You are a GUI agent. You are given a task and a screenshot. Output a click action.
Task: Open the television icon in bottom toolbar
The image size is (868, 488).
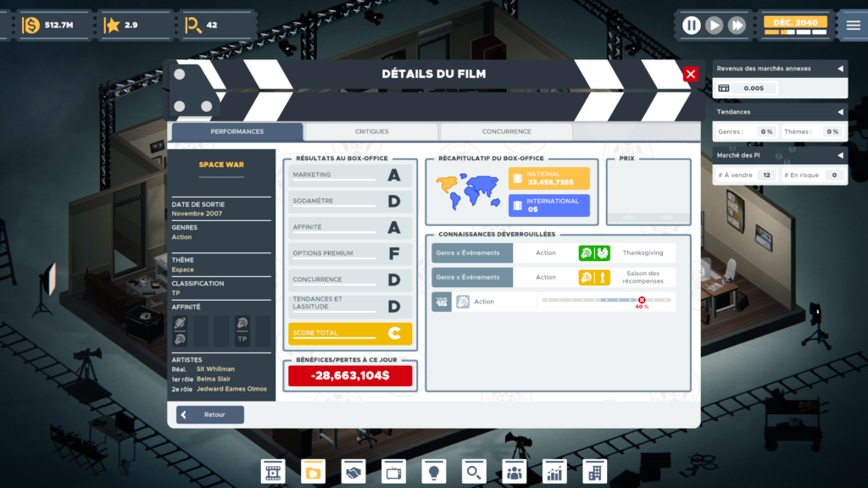coord(394,472)
